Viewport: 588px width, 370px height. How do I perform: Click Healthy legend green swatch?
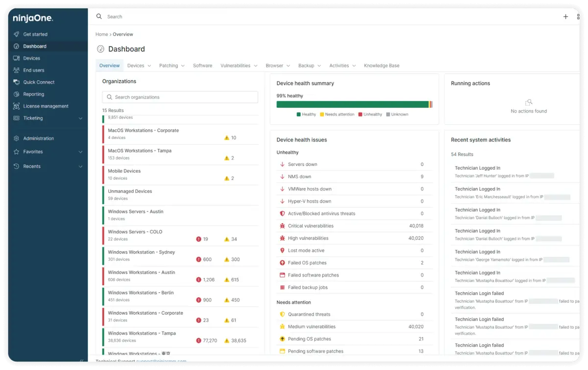tap(298, 115)
